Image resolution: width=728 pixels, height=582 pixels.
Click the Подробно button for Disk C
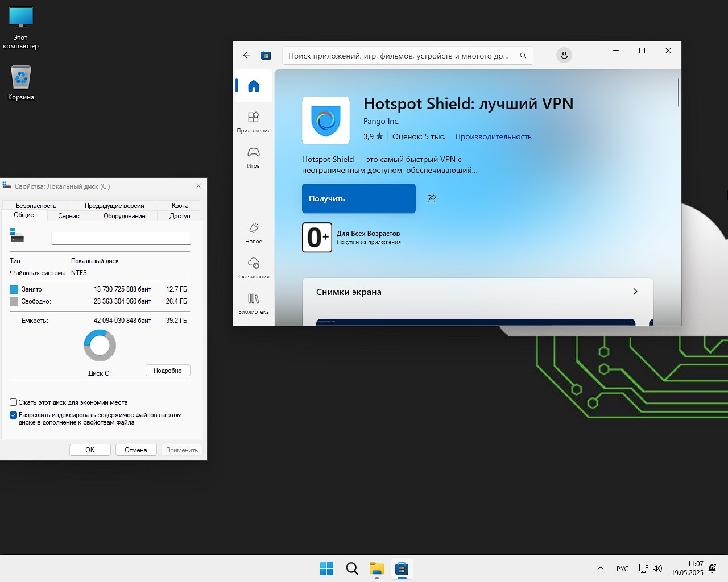pos(168,371)
